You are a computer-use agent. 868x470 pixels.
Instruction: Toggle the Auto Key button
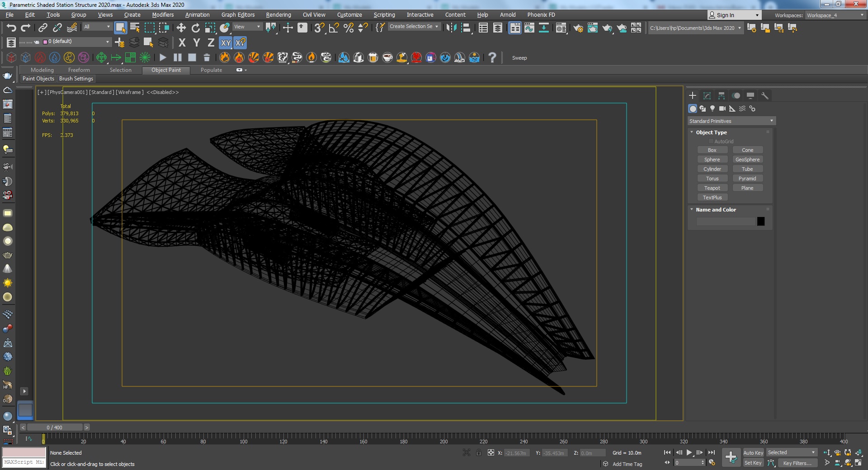pos(753,452)
